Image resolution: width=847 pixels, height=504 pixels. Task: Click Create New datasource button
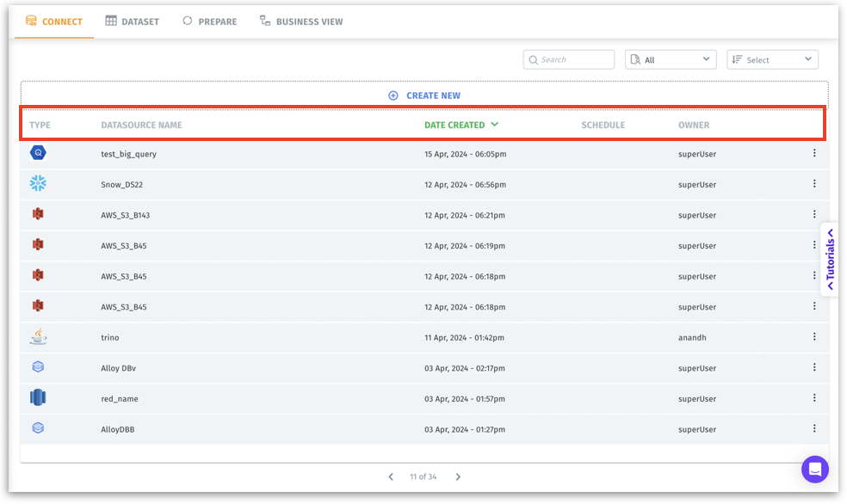click(424, 95)
